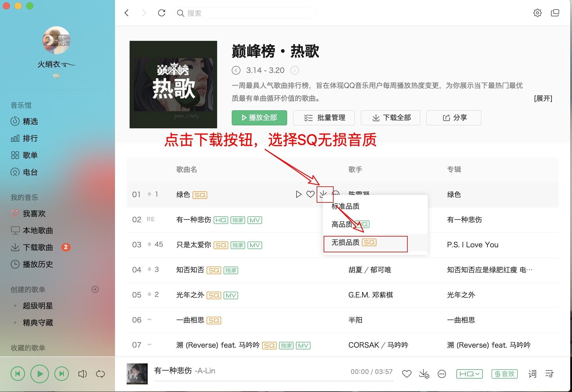The height and width of the screenshot is (392, 572).
Task: Open 下载歌曲 downloaded songs
Action: [x=32, y=247]
